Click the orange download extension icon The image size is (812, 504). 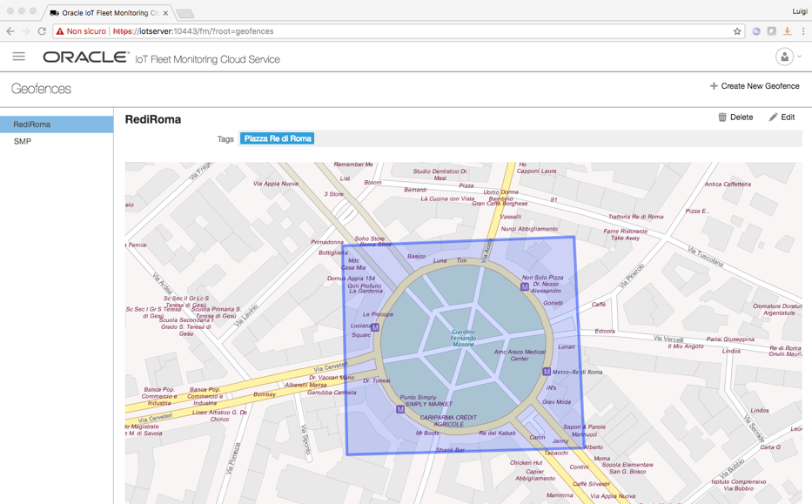point(787,31)
